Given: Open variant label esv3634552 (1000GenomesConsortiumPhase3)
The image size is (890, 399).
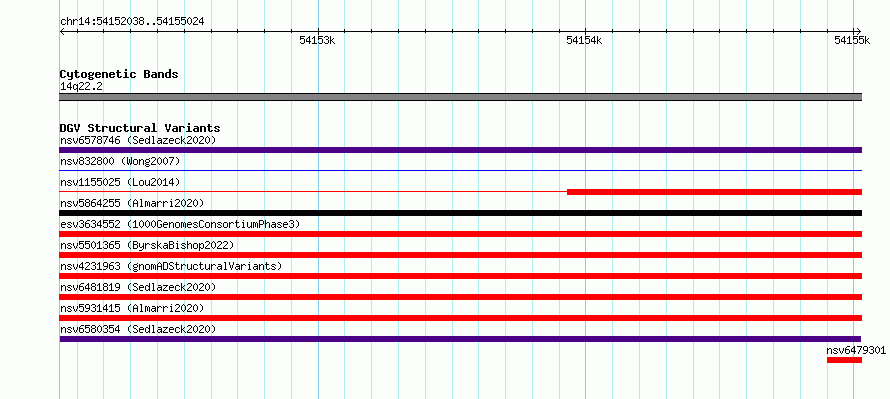Looking at the screenshot, I should [180, 224].
